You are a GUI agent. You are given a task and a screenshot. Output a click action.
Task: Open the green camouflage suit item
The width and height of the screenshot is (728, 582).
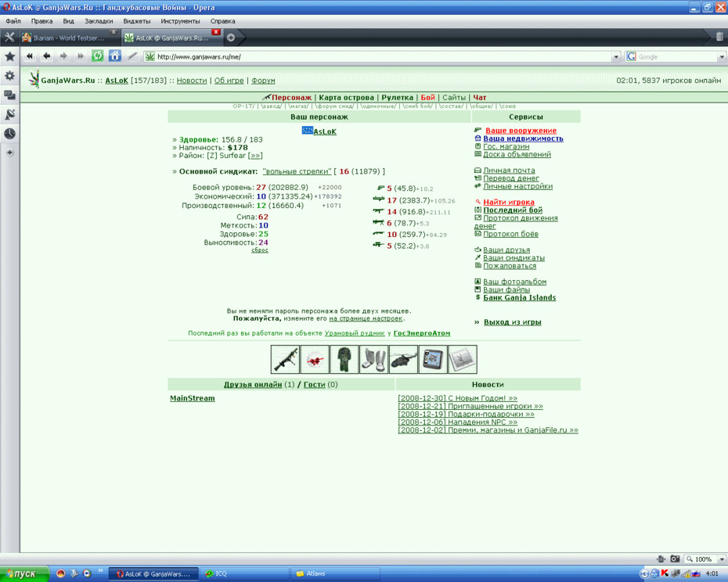point(344,359)
